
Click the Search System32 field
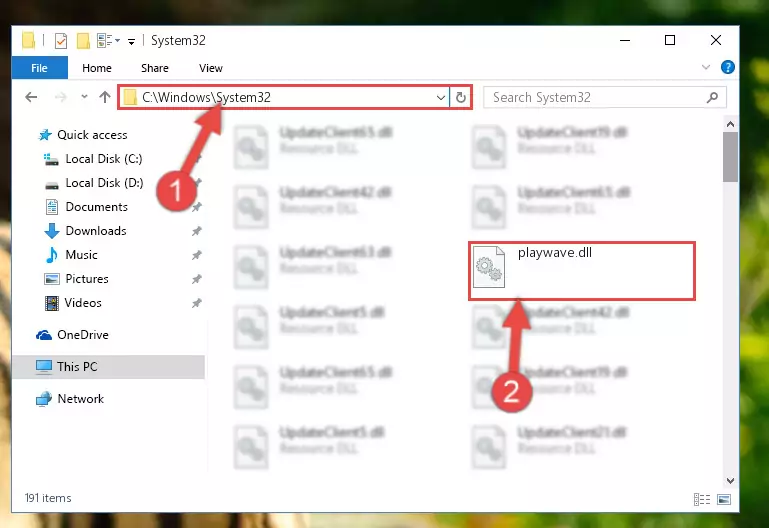coord(604,97)
